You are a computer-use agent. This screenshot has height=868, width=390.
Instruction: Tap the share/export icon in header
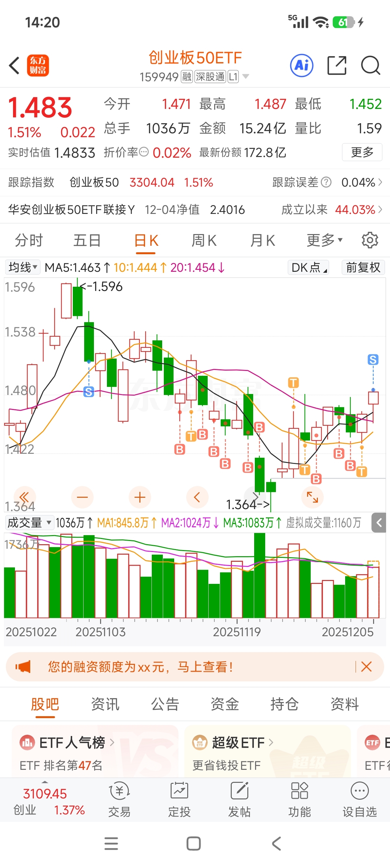(x=337, y=65)
